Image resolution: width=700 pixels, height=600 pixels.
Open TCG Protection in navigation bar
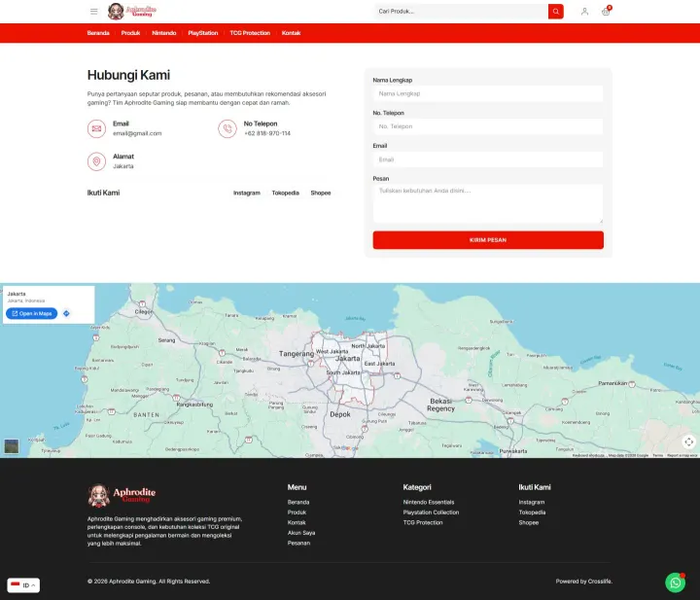[x=250, y=33]
